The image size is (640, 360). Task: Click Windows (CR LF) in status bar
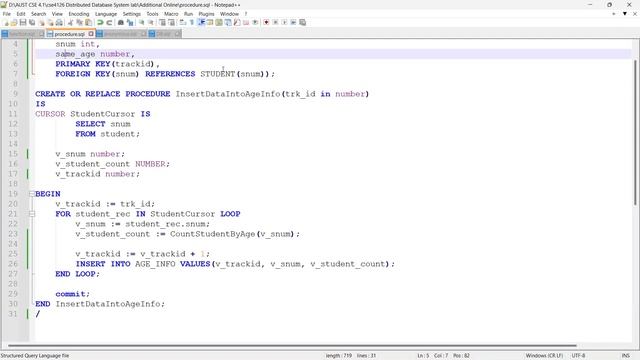click(544, 356)
